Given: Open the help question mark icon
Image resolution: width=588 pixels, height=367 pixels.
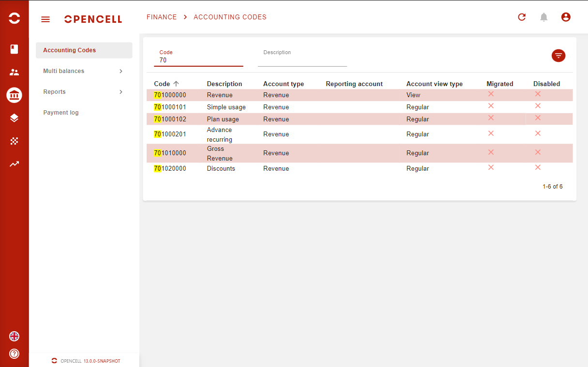Looking at the screenshot, I should [14, 354].
